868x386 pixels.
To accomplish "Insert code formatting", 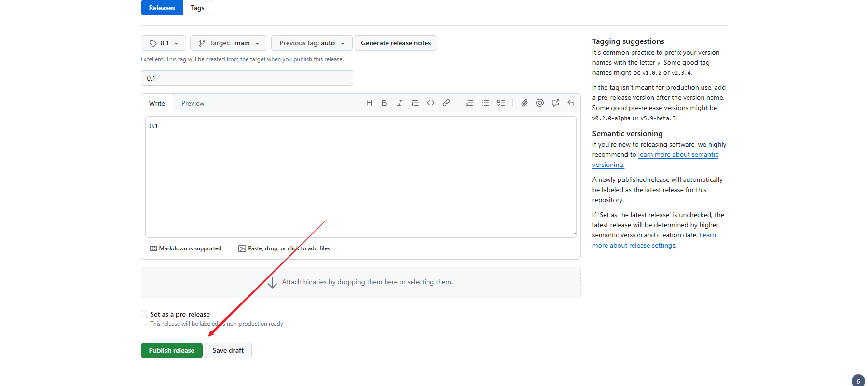I will pyautogui.click(x=431, y=103).
